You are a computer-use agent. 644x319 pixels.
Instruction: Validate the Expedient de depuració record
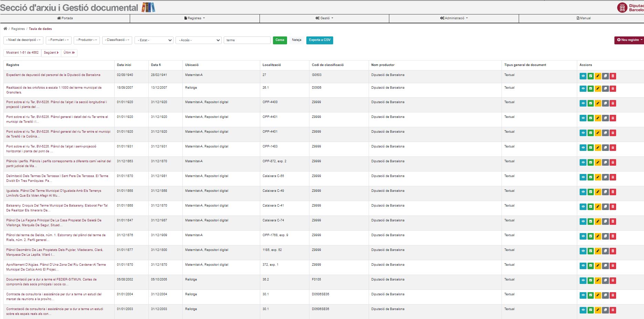coord(590,76)
